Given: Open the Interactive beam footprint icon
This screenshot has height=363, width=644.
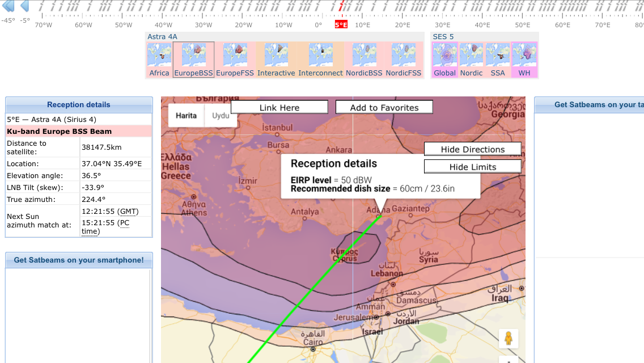Looking at the screenshot, I should (x=276, y=56).
